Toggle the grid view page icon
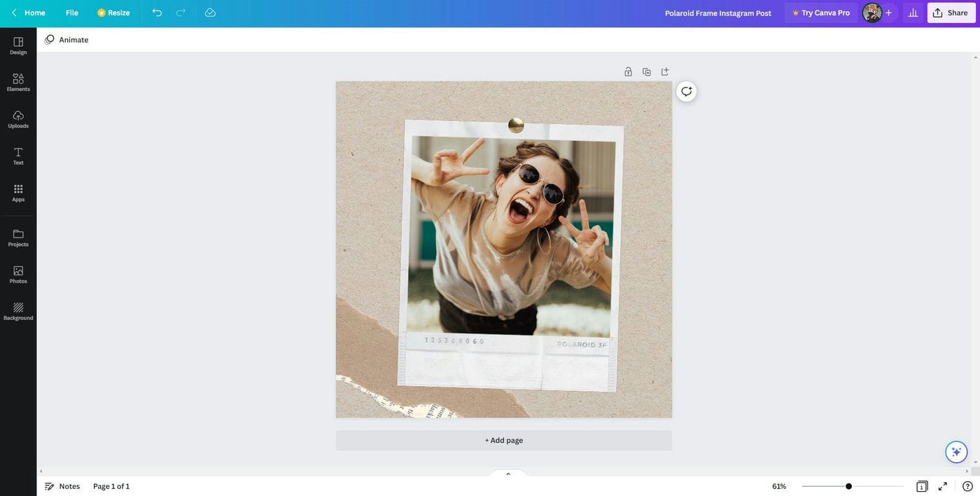 [x=921, y=486]
